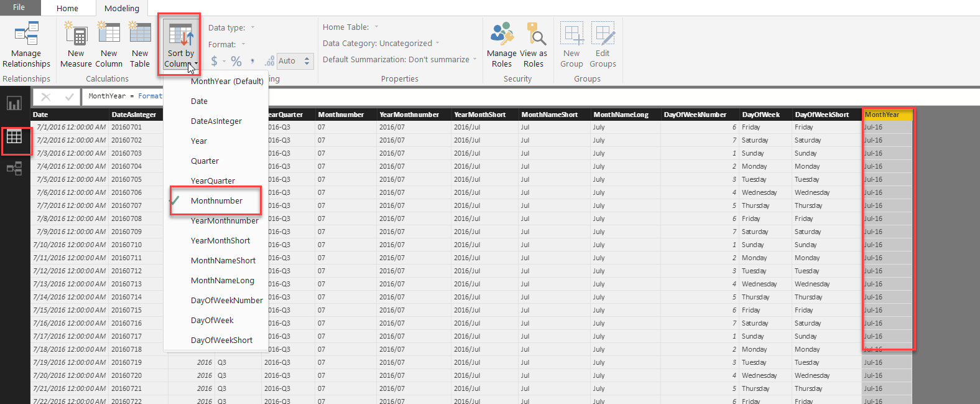Select checked Monthnumber sort option
Viewport: 980px width, 404px height.
point(216,200)
